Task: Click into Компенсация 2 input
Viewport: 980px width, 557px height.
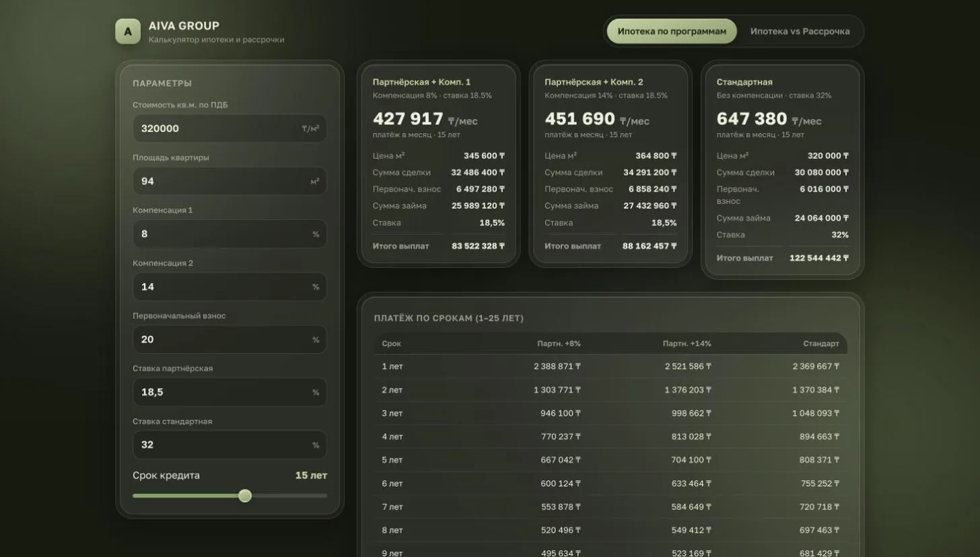Action: click(230, 287)
